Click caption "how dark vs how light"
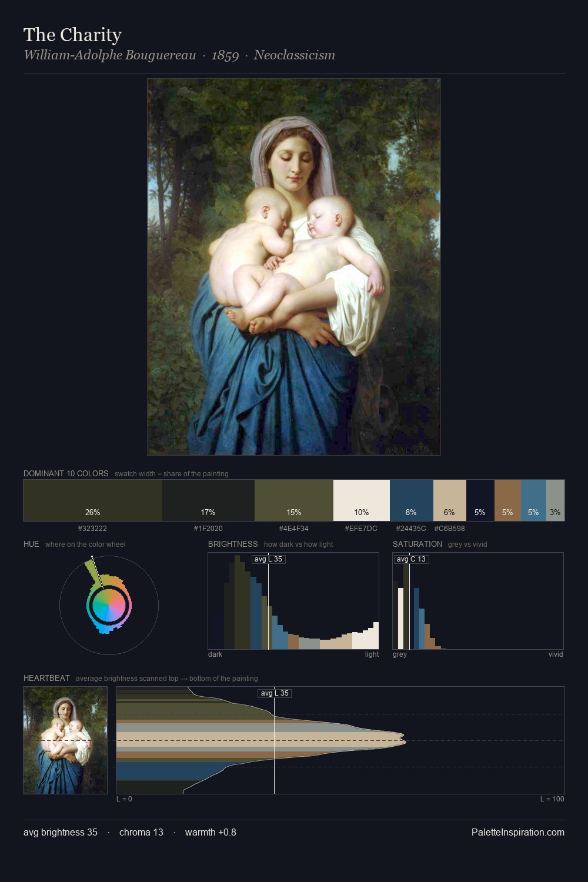 298,544
